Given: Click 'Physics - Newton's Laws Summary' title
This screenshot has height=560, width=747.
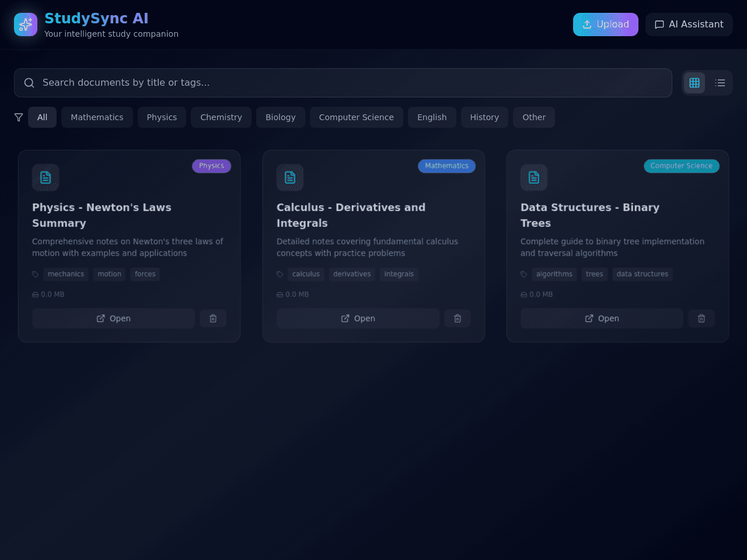Looking at the screenshot, I should click(102, 215).
